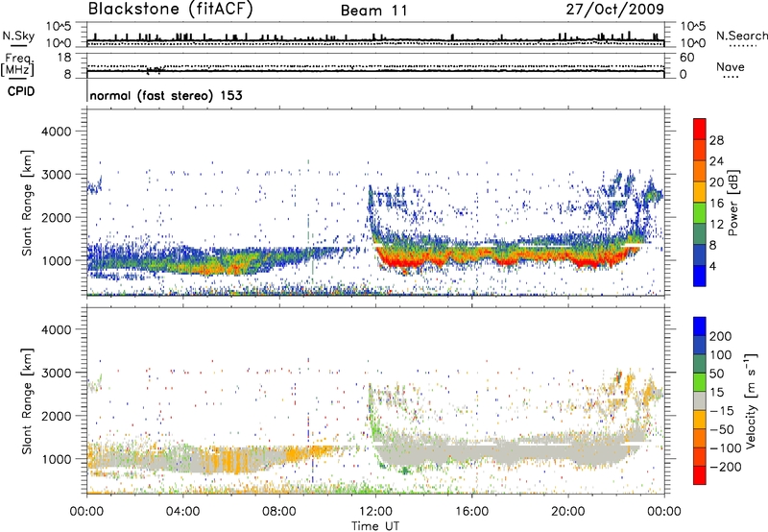768x532 pixels.
Task: Click the "08:00" time axis label
Action: coord(279,512)
